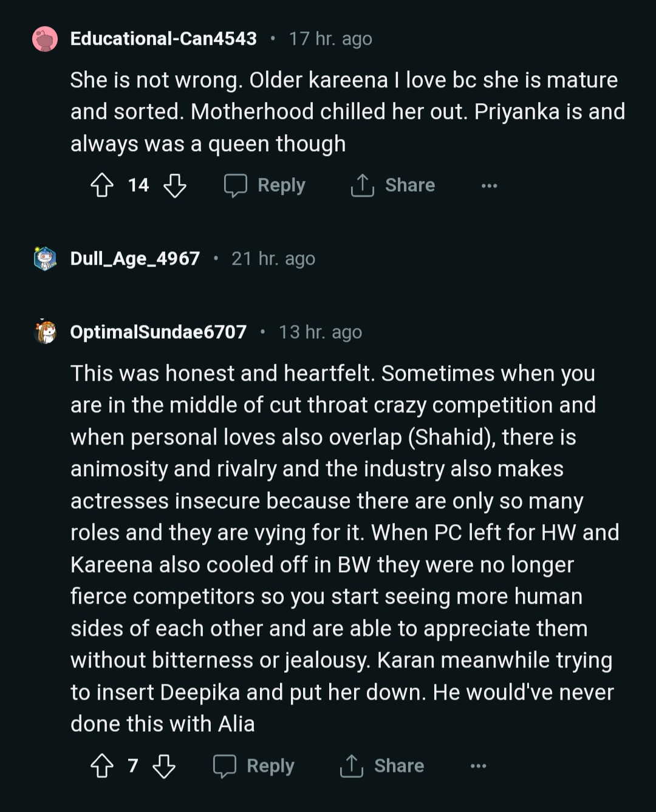Click the 21 hr. ago timestamp

coord(273,259)
